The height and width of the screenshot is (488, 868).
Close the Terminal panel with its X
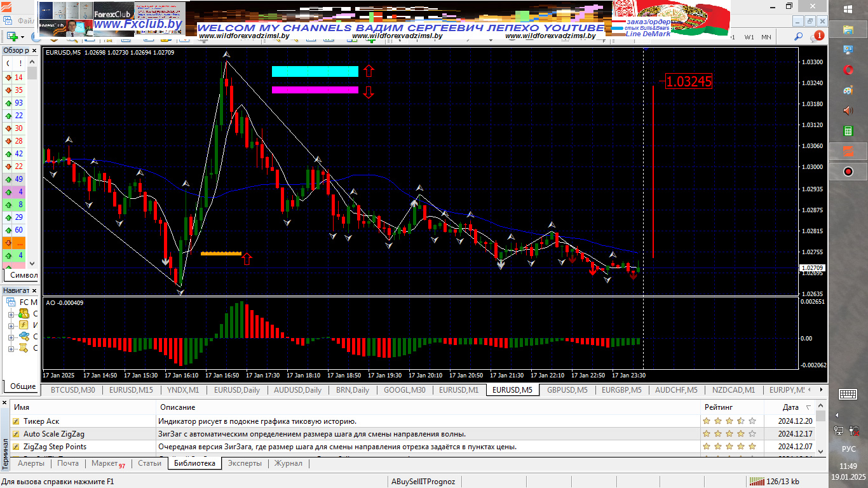(x=5, y=403)
